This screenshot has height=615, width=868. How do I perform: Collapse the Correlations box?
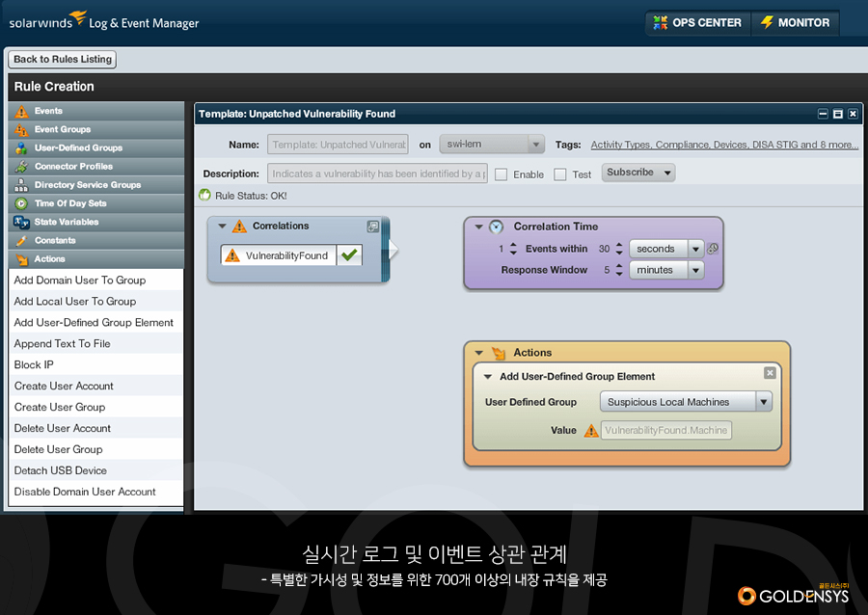pyautogui.click(x=222, y=227)
